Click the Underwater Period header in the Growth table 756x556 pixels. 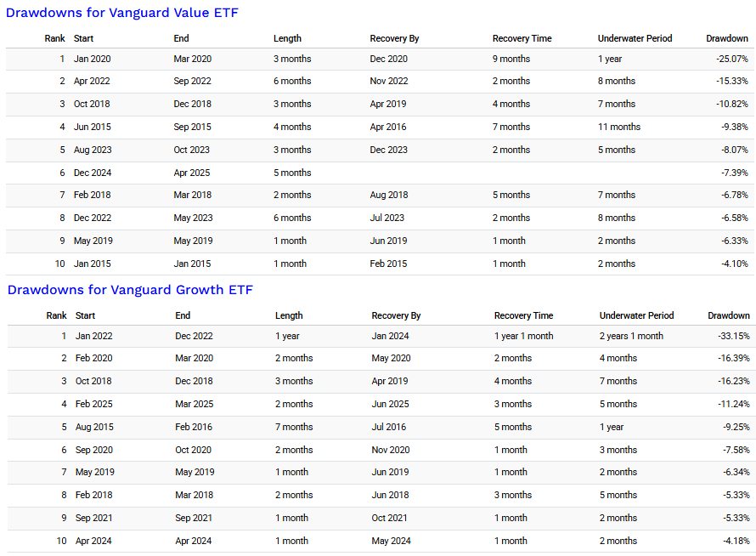pos(636,315)
